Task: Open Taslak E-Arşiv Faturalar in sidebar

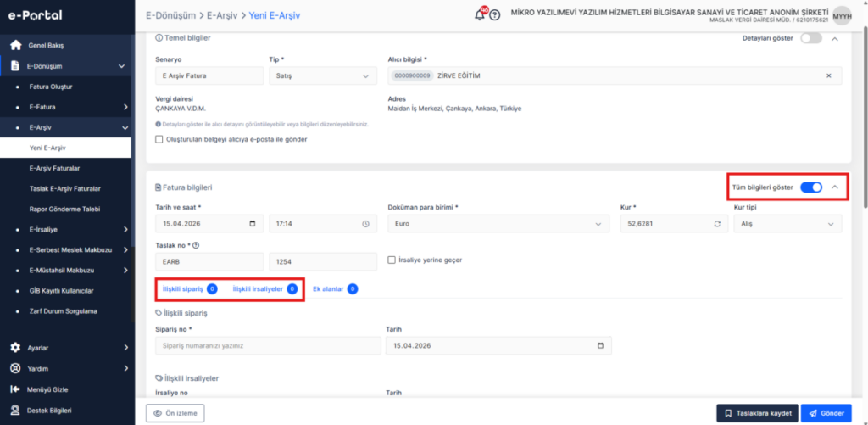Action: coord(64,188)
